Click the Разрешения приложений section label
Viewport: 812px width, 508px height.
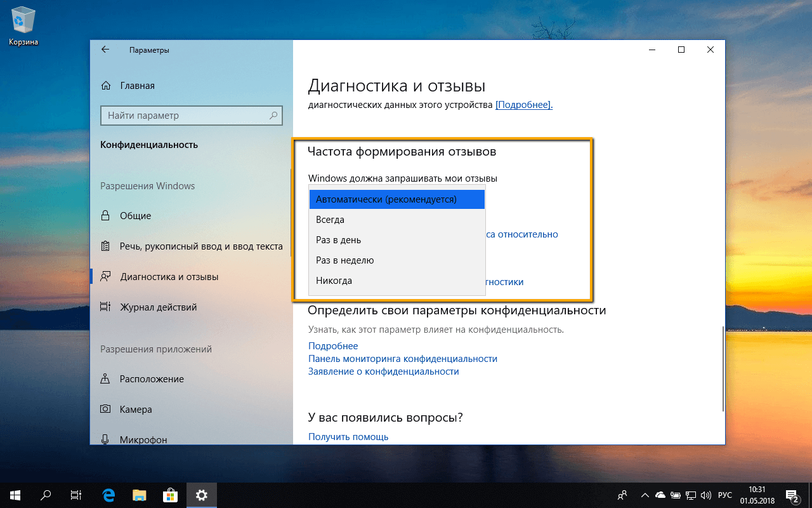click(156, 349)
